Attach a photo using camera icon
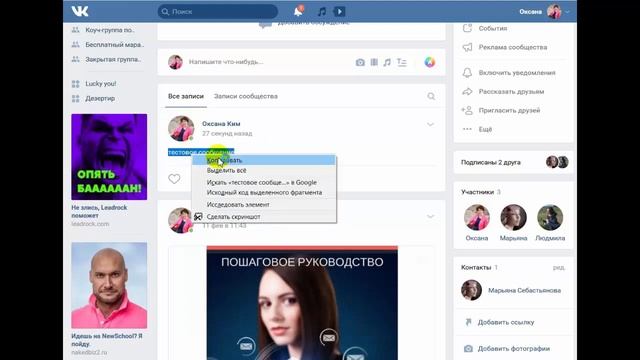This screenshot has width=640, height=360. 360,62
